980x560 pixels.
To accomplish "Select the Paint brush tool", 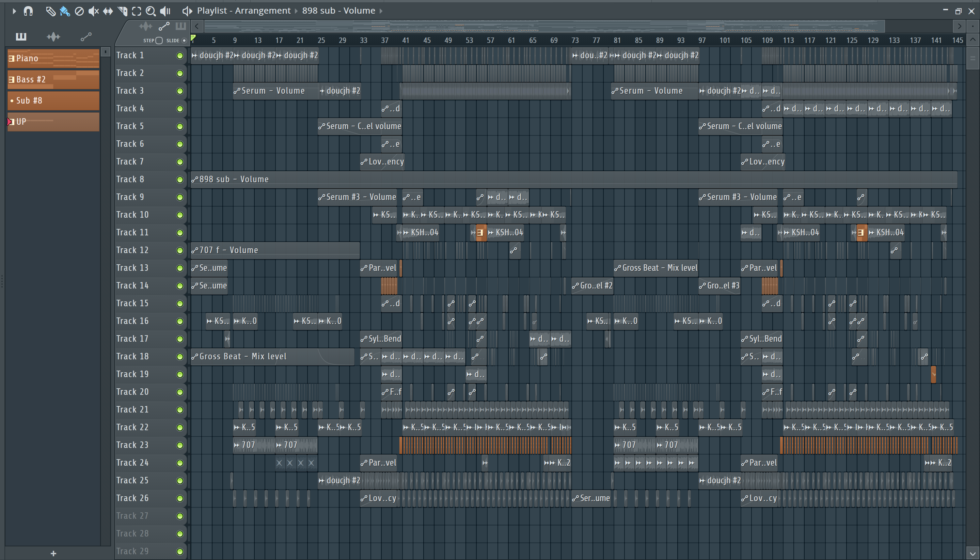I will [x=65, y=11].
